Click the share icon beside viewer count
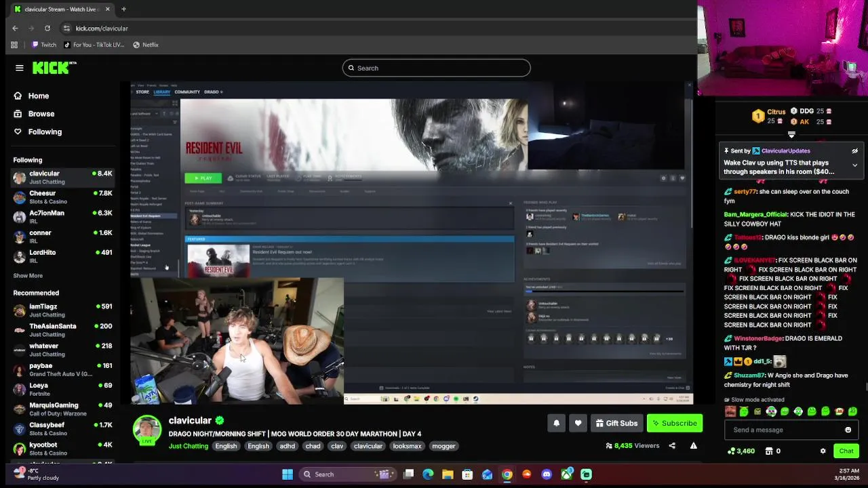868x488 pixels. click(672, 446)
